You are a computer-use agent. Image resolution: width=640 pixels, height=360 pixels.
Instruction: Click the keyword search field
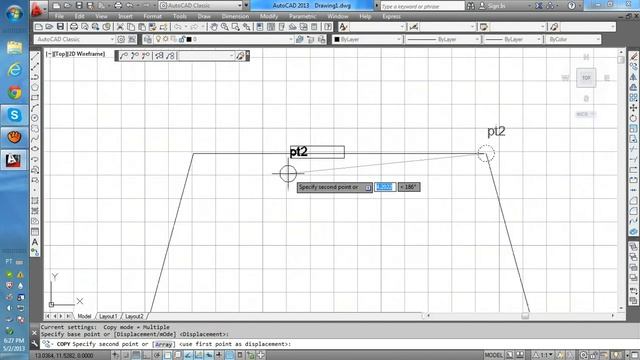coord(422,6)
